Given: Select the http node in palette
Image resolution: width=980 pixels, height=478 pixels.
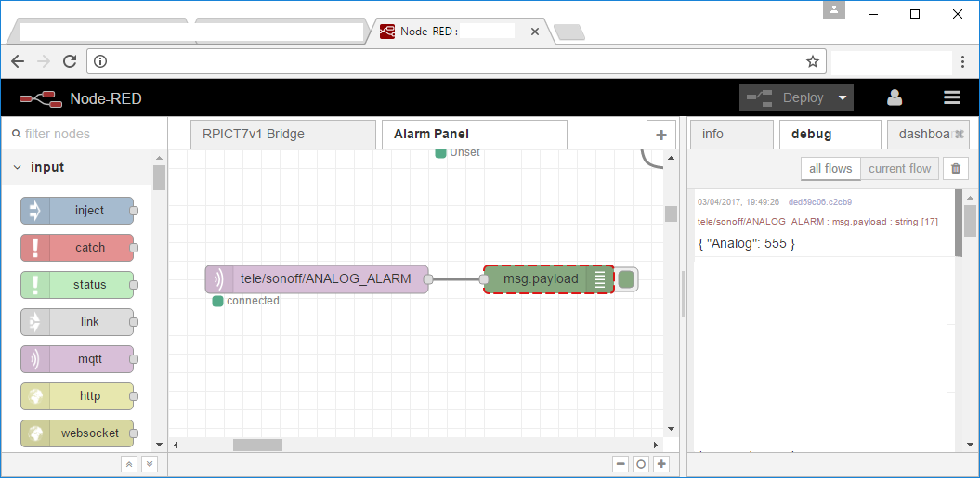Looking at the screenshot, I should (77, 396).
